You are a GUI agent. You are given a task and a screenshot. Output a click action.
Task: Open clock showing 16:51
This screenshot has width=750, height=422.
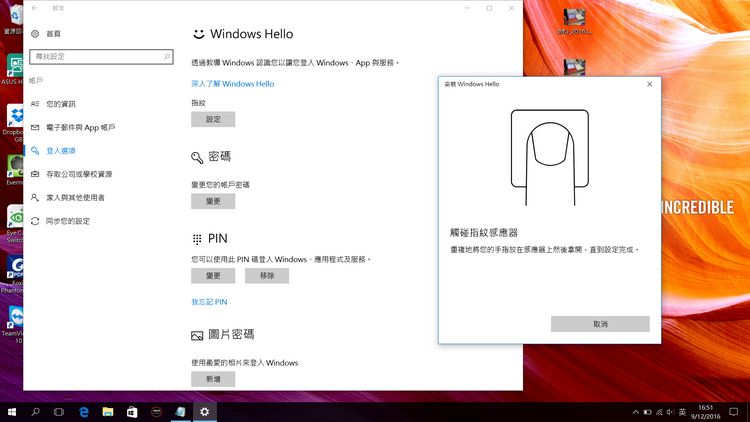pos(706,412)
